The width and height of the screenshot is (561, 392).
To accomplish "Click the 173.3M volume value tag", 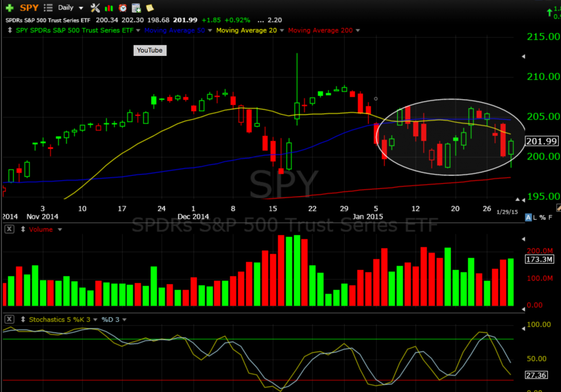I will (540, 260).
